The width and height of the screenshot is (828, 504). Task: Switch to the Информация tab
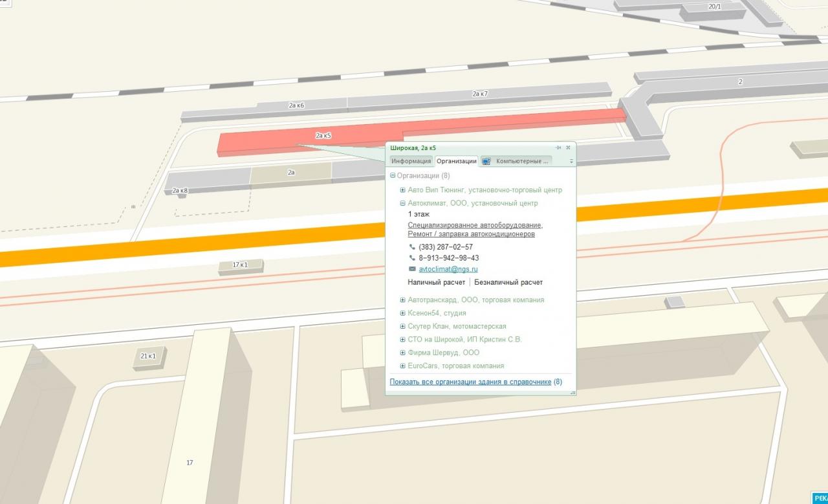[x=411, y=161]
